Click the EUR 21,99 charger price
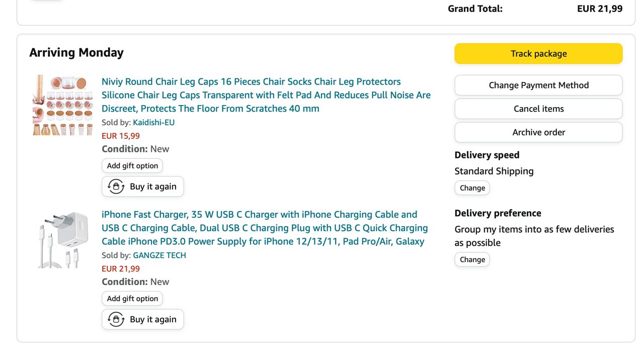The width and height of the screenshot is (644, 352). click(x=121, y=269)
